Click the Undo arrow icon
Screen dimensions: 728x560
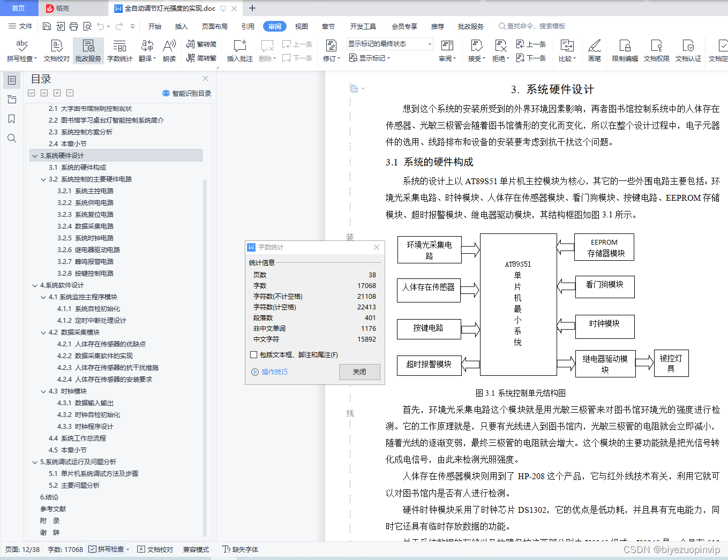coord(100,26)
